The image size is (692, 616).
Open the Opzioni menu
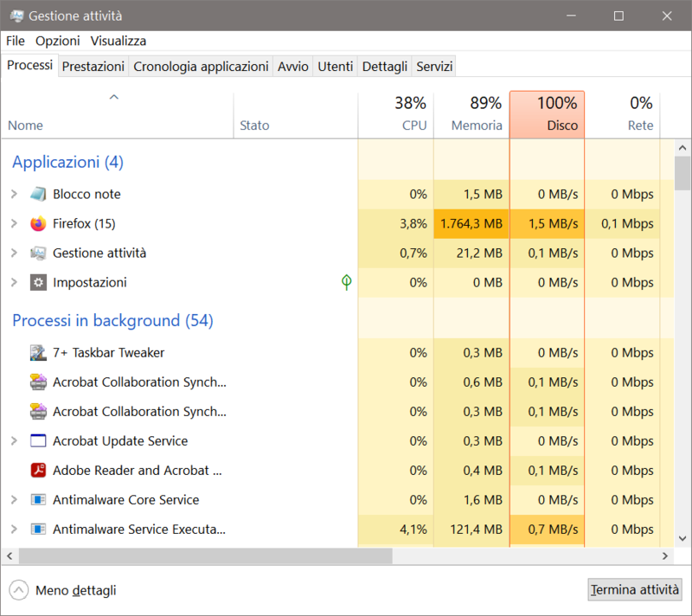57,41
